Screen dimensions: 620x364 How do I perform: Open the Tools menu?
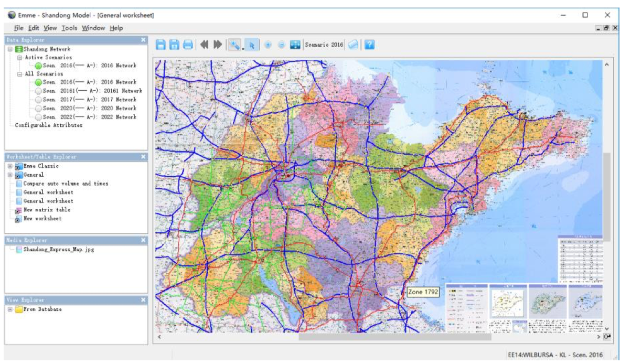coord(69,28)
